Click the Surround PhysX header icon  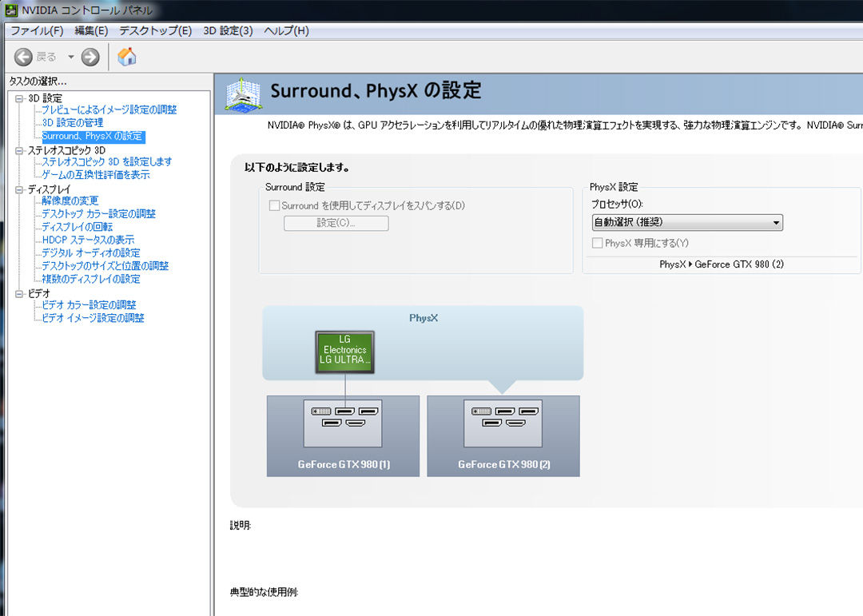point(243,95)
